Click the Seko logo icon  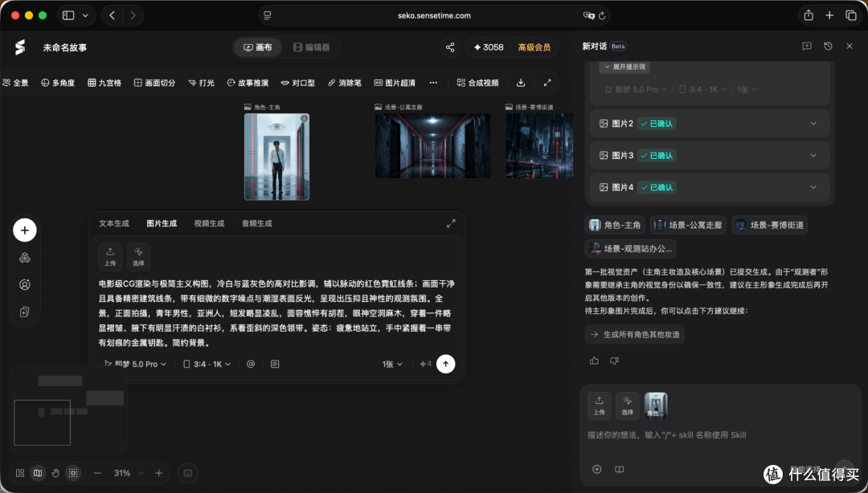(x=20, y=47)
